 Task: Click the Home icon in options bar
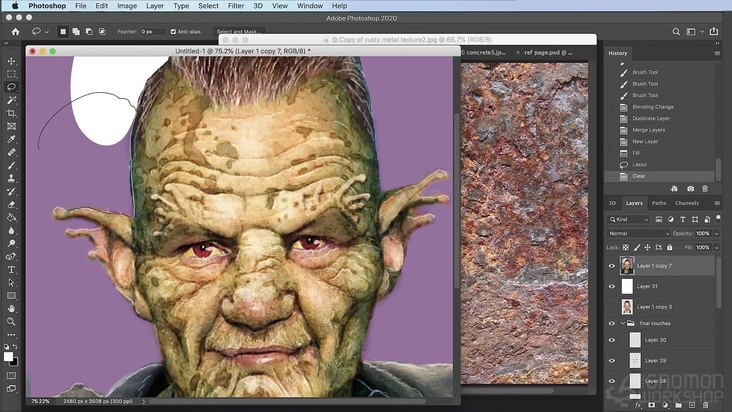click(15, 32)
